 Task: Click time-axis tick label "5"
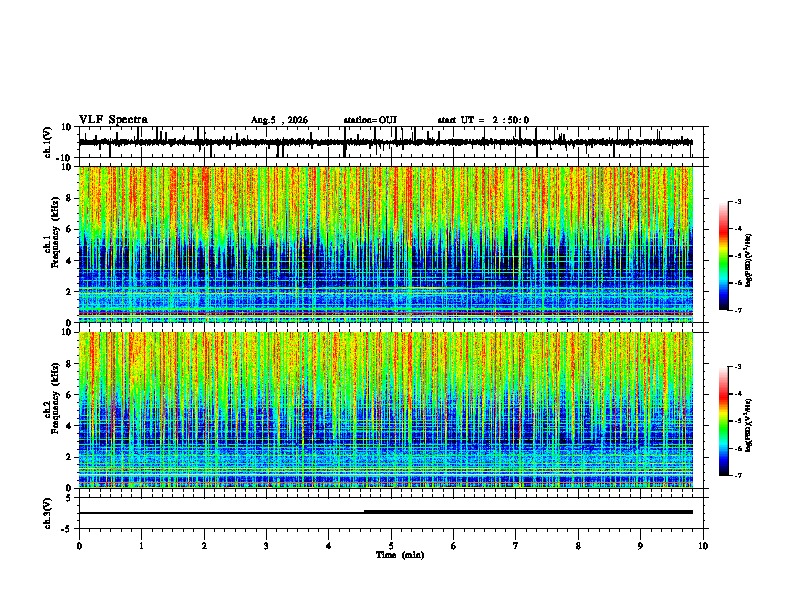[x=391, y=546]
